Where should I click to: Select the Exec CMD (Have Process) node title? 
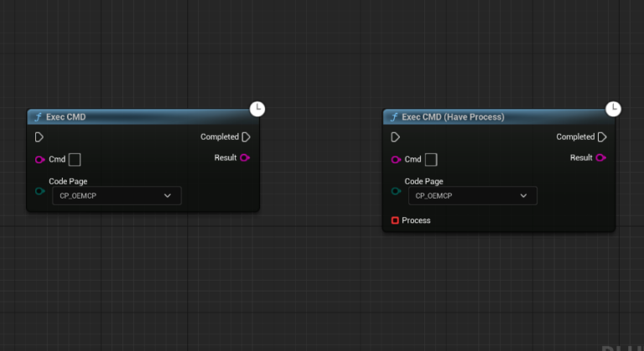click(x=453, y=117)
